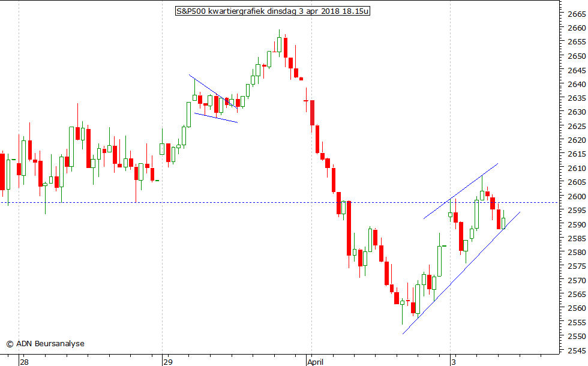Click the chart title 'S&P500 kwartiergrafiek dinsdag 3 apr 2018 18.15u'
588x366 pixels.
272,11
